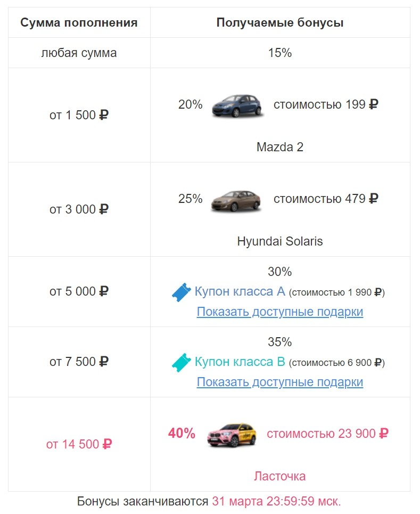Click the 'от 14 500 ₽' top-up amount
The height and width of the screenshot is (514, 420).
tap(79, 444)
